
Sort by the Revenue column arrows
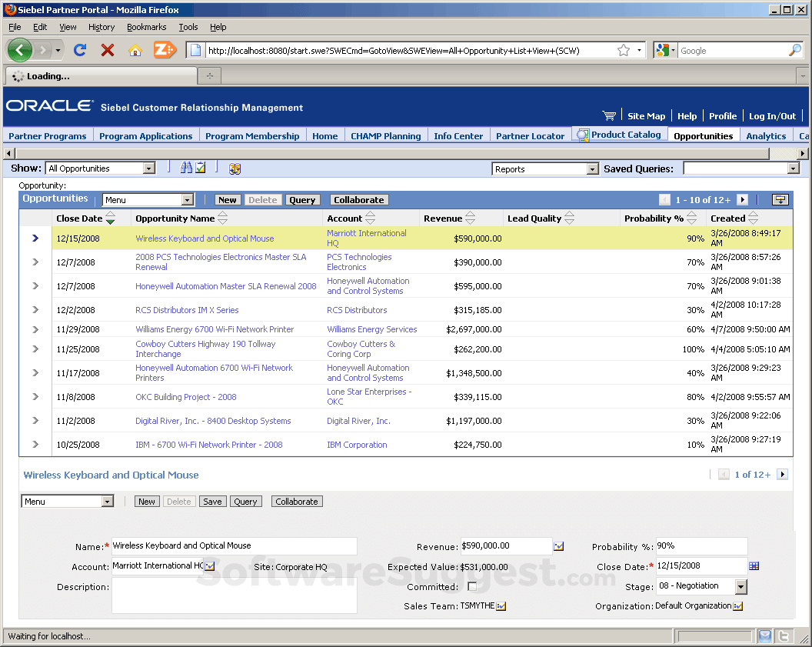pos(471,218)
